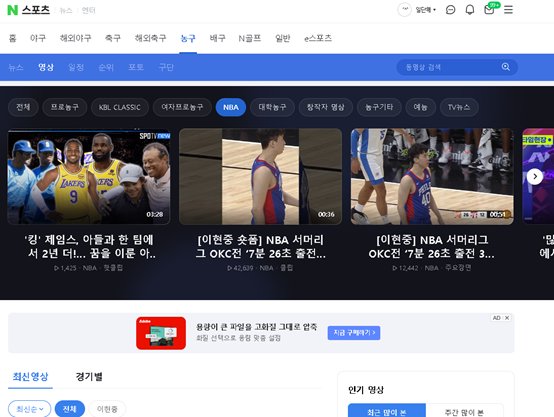This screenshot has width=554, height=417.
Task: Open 포토 in the blue submenu
Action: [x=136, y=67]
